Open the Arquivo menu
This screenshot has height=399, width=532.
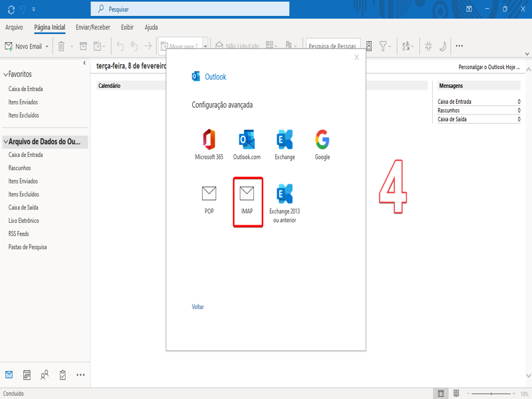pos(14,27)
